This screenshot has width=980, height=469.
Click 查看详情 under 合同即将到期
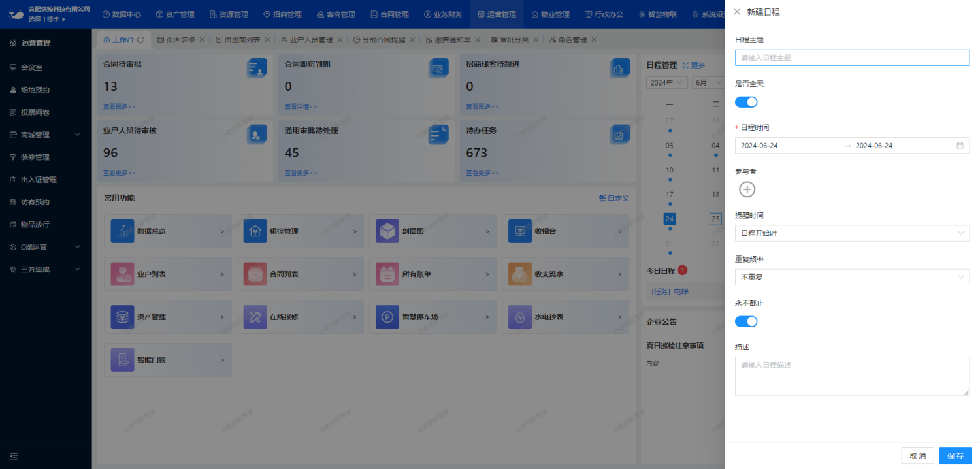click(x=301, y=106)
